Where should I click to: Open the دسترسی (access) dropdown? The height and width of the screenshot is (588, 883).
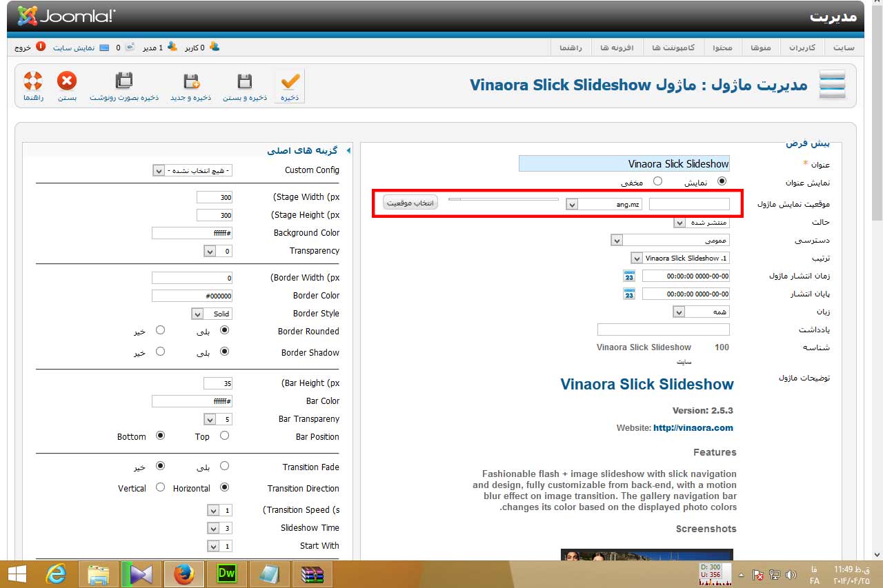pos(671,241)
